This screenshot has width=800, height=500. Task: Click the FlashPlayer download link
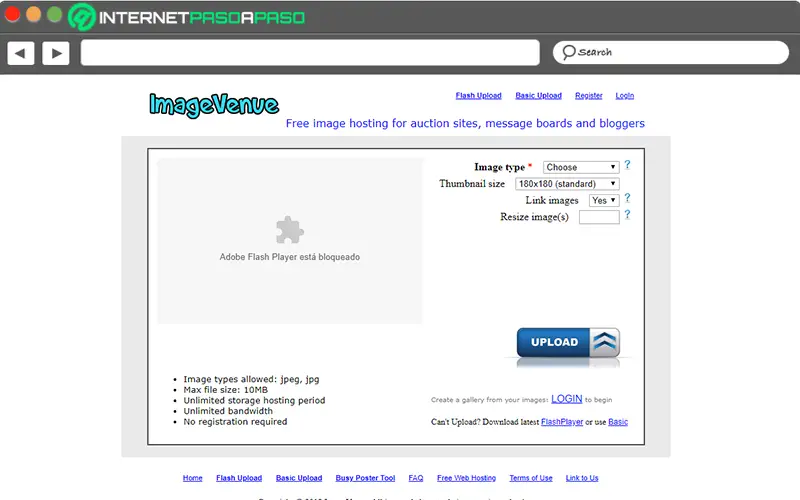562,422
